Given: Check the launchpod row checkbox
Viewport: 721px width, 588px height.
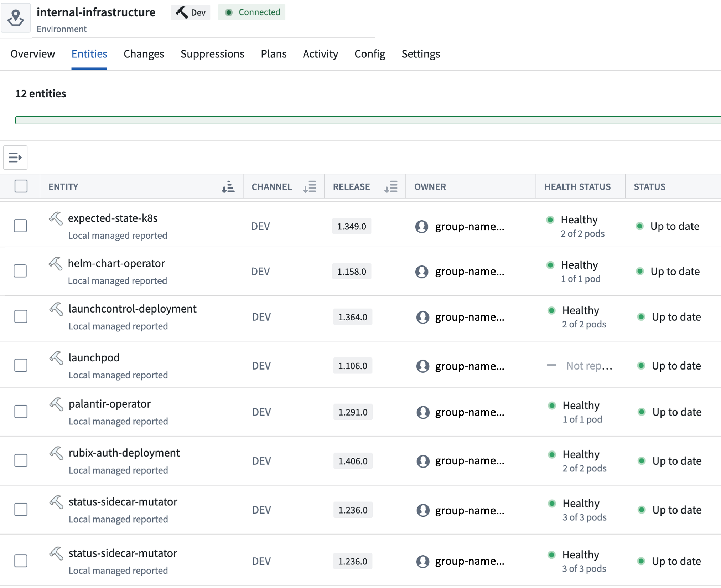Looking at the screenshot, I should 21,365.
